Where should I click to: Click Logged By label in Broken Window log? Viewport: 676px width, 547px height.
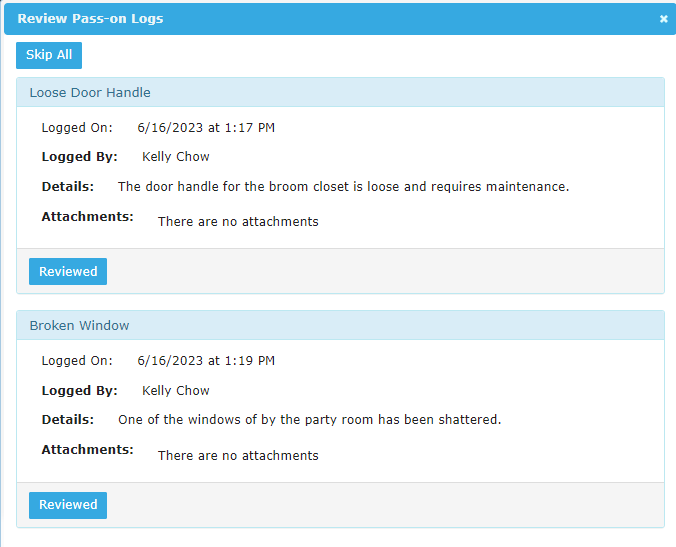pos(80,391)
